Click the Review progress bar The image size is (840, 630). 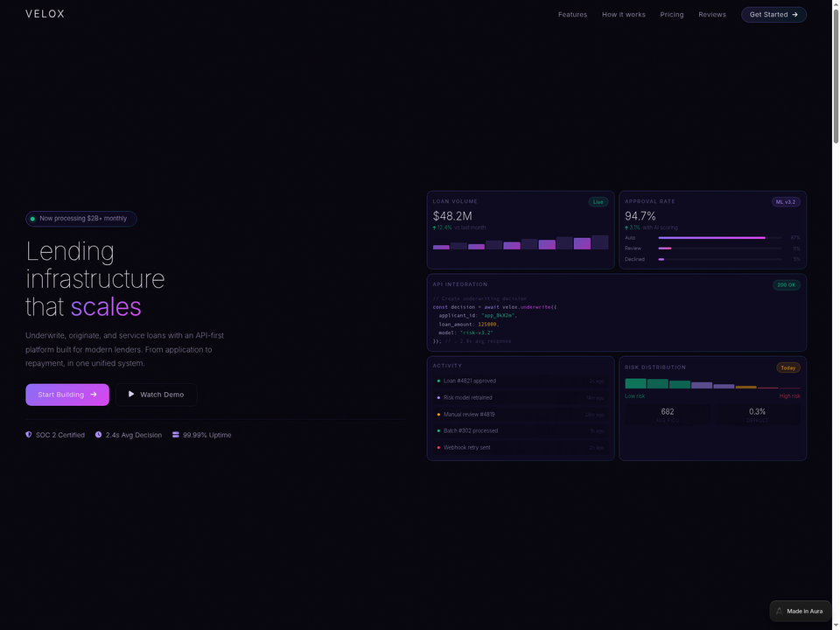click(719, 248)
